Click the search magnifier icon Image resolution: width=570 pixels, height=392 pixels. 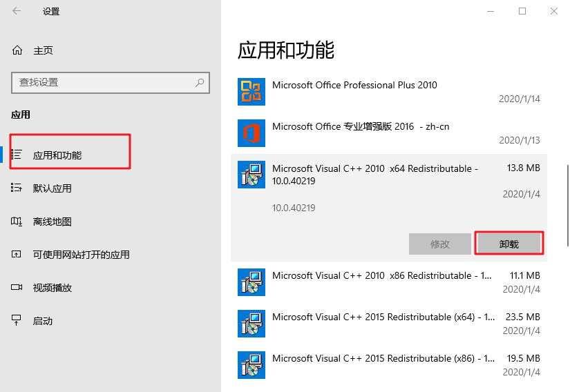coord(200,82)
